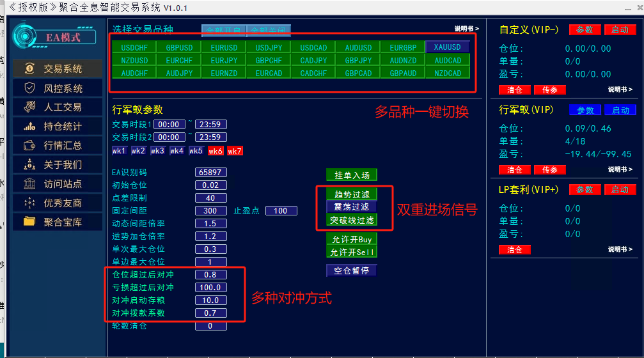The image size is (644, 358).
Task: Click 传参 button under 自定义(VIP-)
Action: point(549,90)
